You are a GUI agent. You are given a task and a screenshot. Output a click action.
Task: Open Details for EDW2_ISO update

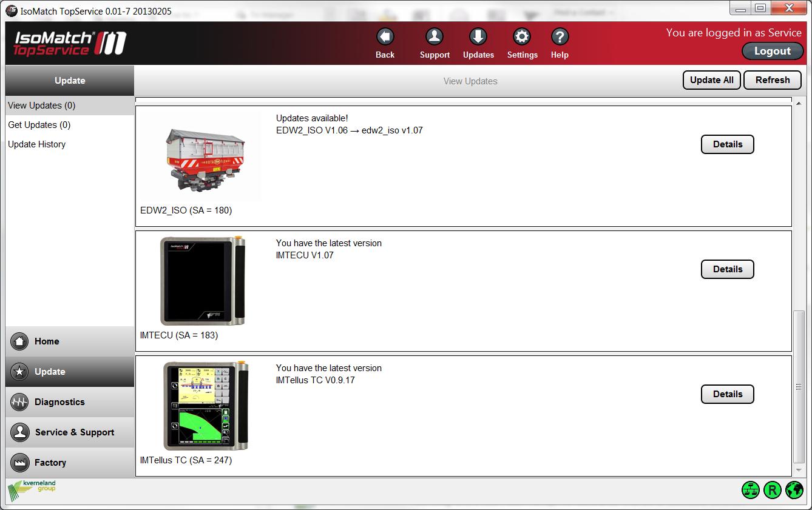pos(727,144)
